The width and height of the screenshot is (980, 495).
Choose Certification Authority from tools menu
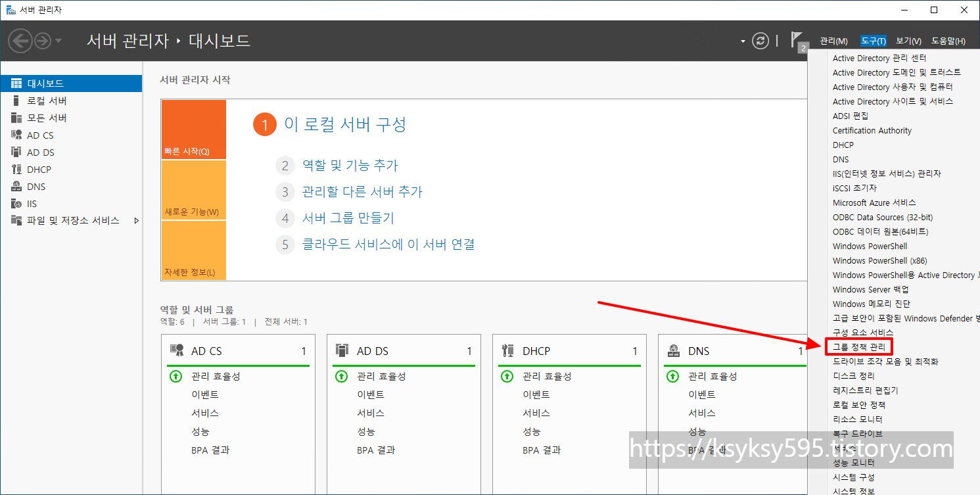coord(872,130)
